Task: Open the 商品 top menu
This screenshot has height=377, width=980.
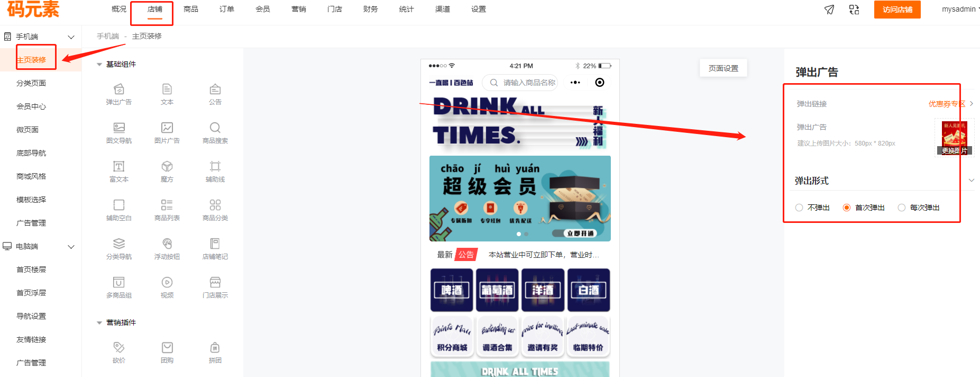Action: pos(191,9)
